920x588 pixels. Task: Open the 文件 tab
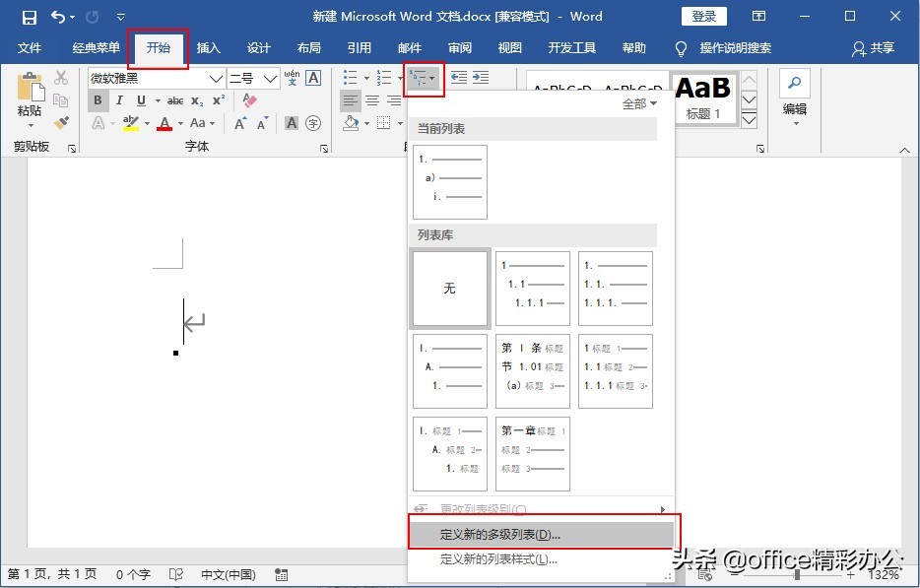[30, 48]
